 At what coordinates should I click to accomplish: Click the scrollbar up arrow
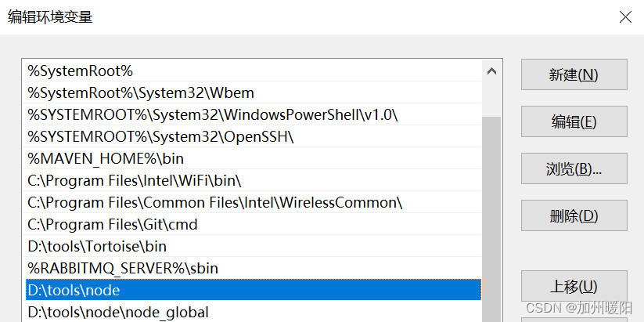[491, 71]
